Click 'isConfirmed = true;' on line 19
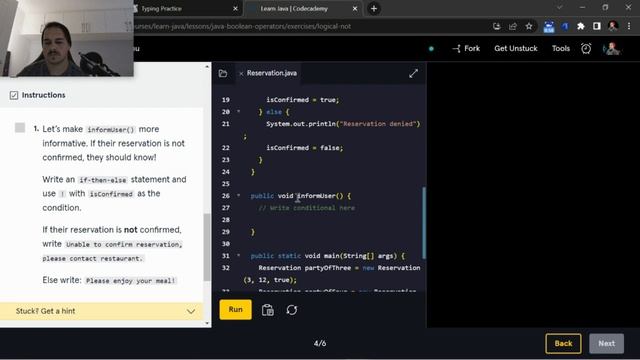Screen dimensions: 640x360 (302, 100)
